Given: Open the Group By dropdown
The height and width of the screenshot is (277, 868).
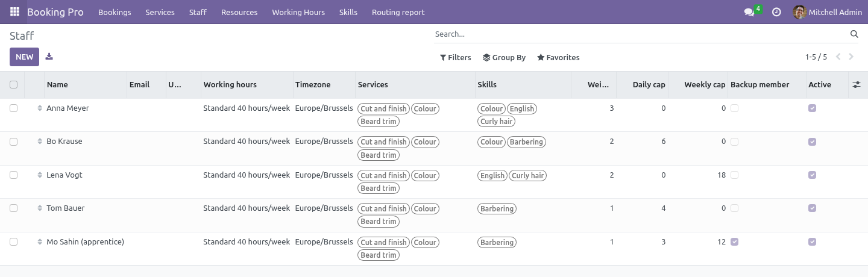Looking at the screenshot, I should pyautogui.click(x=505, y=58).
